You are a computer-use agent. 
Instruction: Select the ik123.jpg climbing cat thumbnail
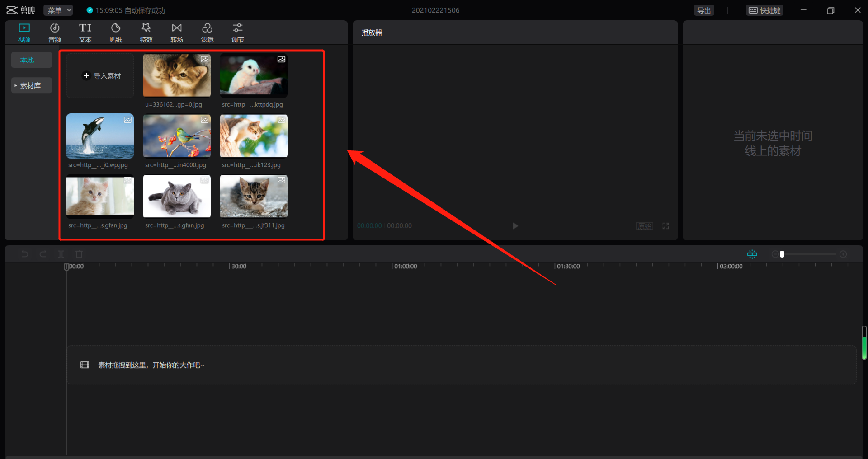point(254,136)
